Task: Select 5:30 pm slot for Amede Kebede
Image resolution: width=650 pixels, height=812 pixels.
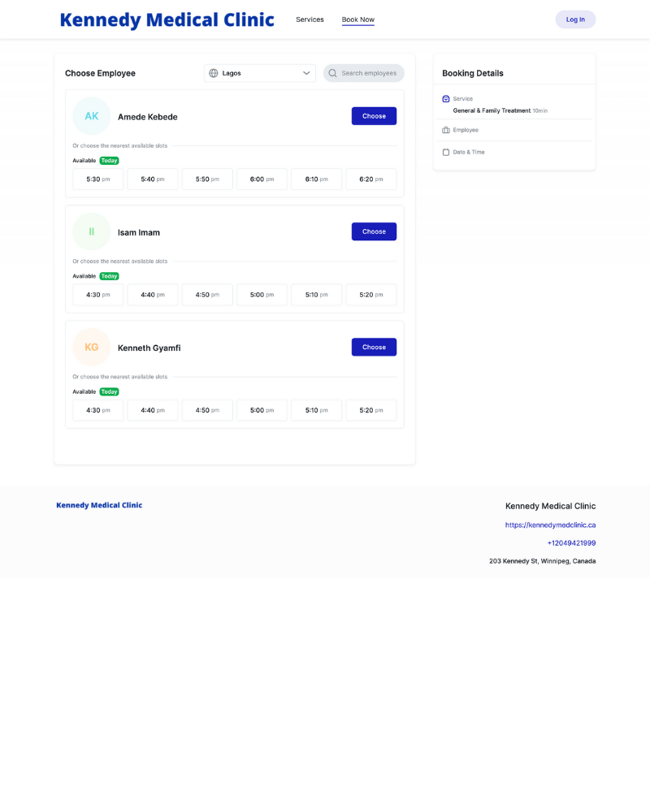Action: click(98, 179)
